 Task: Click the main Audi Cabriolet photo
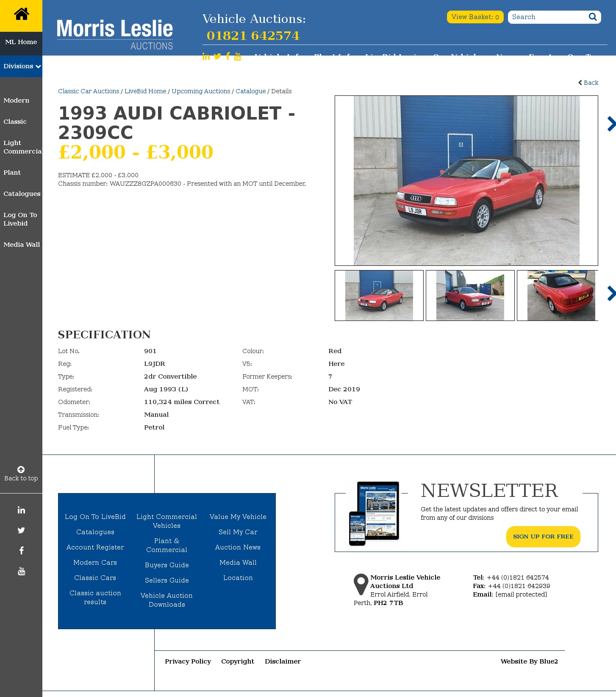(x=466, y=181)
